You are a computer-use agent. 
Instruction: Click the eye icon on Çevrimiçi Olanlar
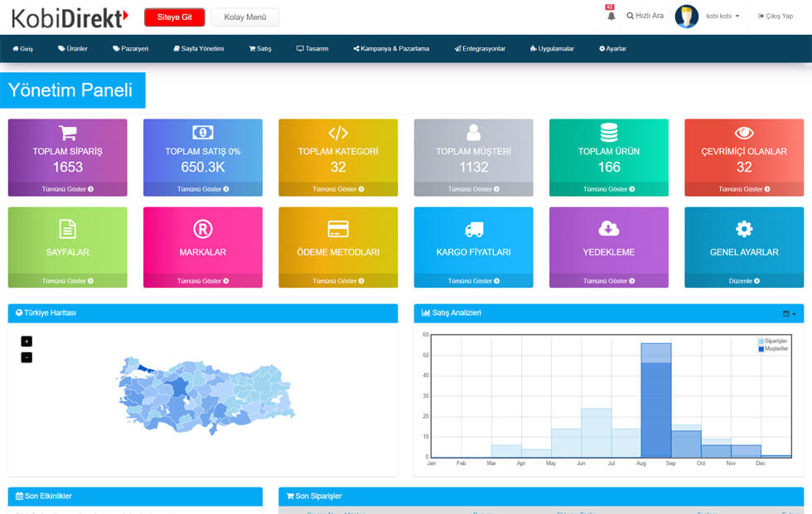[x=744, y=133]
